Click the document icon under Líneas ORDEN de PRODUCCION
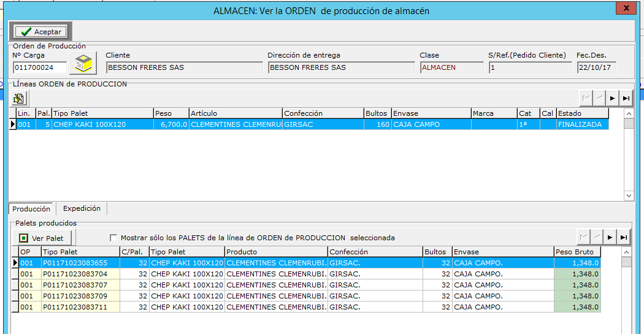This screenshot has height=334, width=644. pos(19,98)
